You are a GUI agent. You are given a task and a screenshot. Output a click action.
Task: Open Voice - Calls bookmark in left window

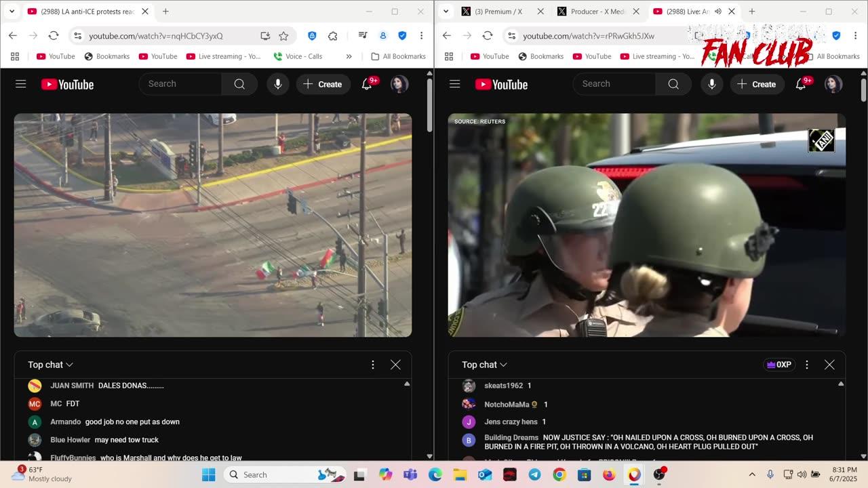(298, 56)
